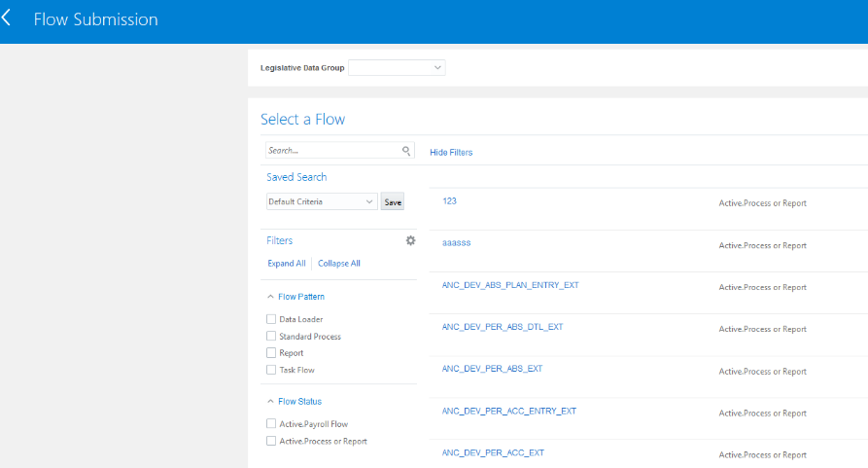Open the flow named 123
Viewport: 868px width, 468px height.
[449, 201]
